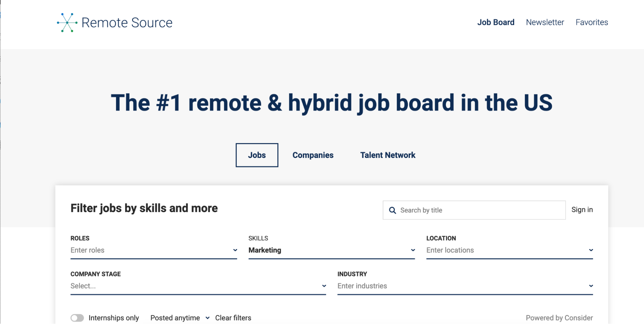
Task: Toggle the Internships only switch
Action: 77,318
